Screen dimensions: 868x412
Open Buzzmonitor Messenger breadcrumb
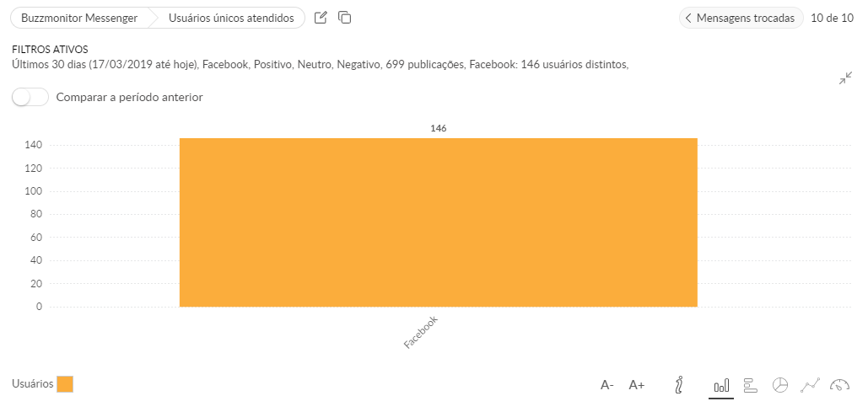[x=79, y=18]
